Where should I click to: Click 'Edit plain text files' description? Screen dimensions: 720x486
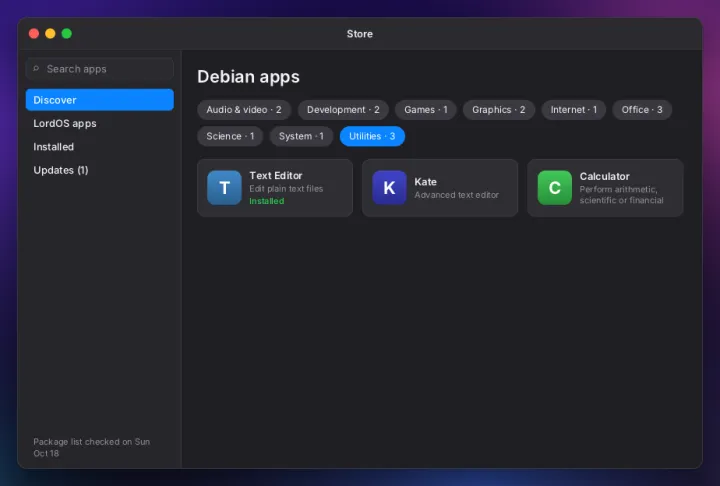(286, 189)
